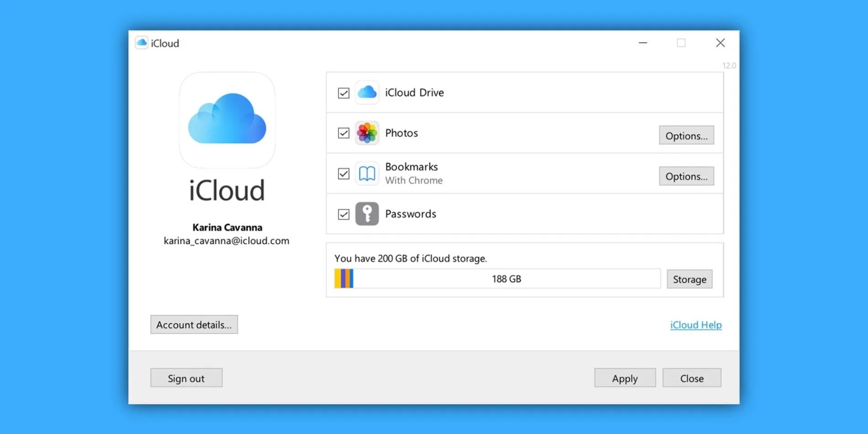Screen dimensions: 868x434
Task: Click the large iCloud logo
Action: pos(227,120)
